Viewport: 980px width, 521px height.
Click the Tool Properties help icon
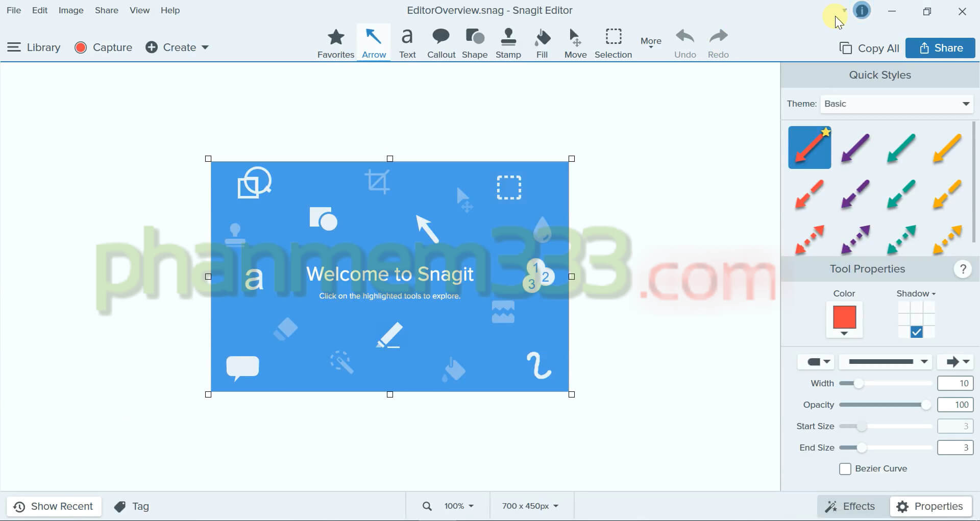coord(963,269)
